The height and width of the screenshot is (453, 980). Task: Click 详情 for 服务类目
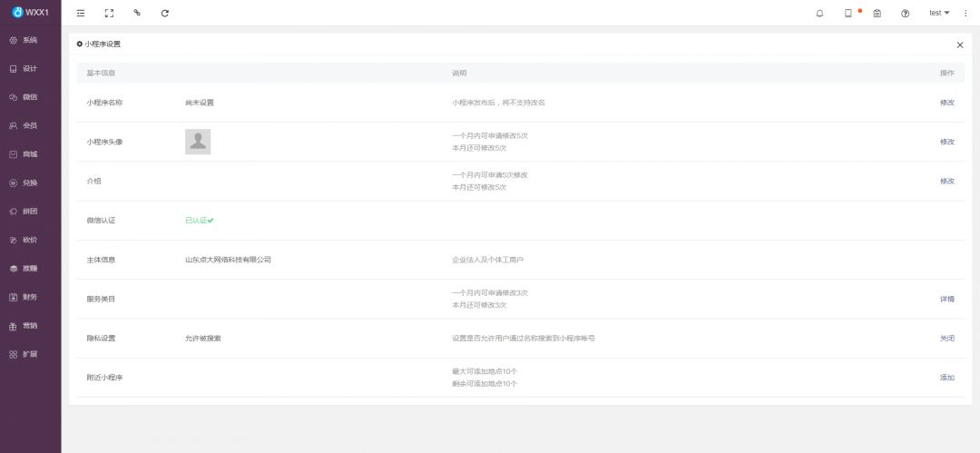point(946,299)
